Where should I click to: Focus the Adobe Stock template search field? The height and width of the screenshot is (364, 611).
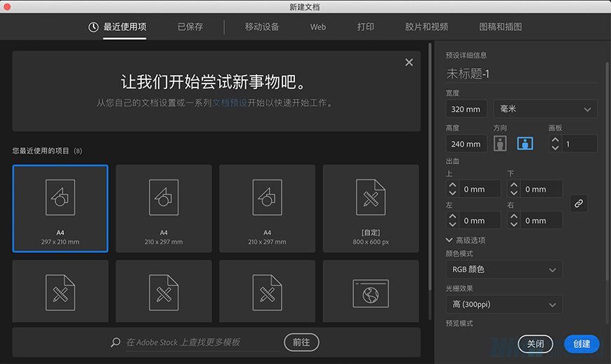click(203, 342)
